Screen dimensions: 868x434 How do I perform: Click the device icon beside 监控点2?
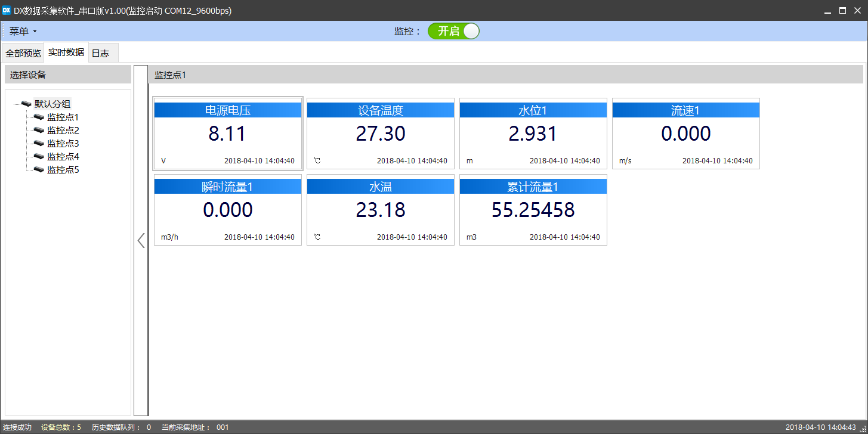coord(39,130)
